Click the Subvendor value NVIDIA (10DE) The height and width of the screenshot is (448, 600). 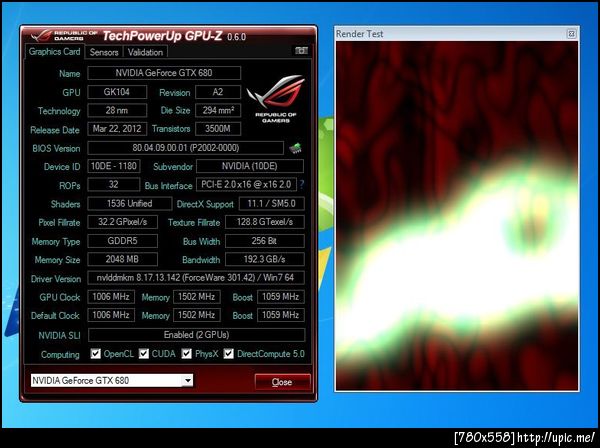250,166
